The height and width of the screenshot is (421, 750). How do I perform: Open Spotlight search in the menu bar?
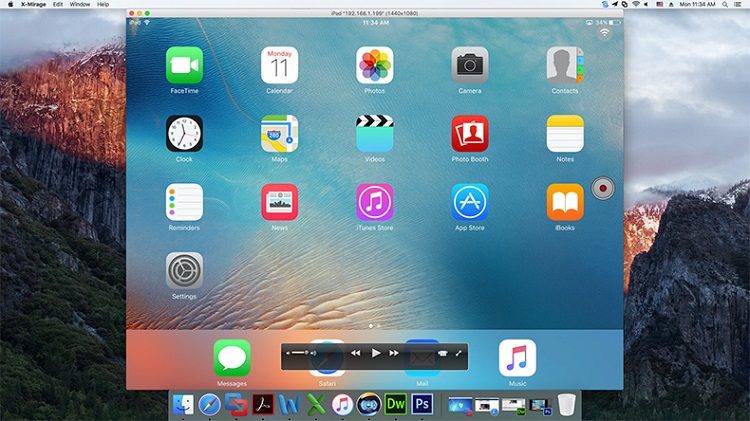725,4
